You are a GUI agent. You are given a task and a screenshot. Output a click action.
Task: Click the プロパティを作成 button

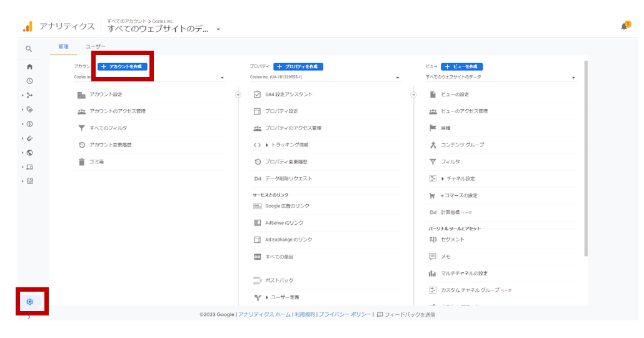pyautogui.click(x=298, y=66)
